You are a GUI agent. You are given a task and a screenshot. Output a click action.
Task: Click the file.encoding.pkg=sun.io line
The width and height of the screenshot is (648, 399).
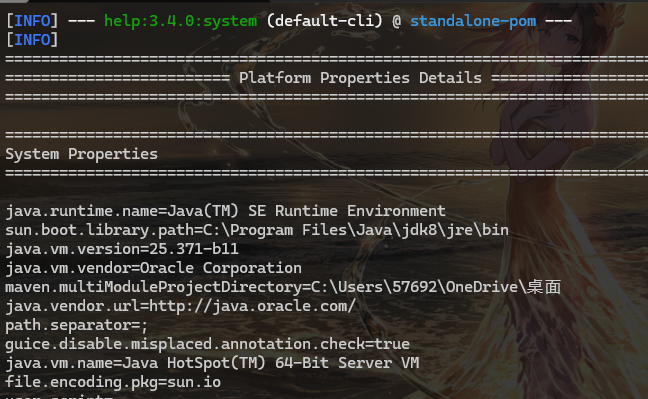point(113,382)
